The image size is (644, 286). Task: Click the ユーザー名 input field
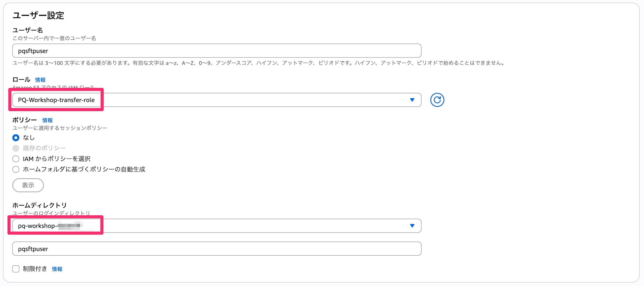click(x=217, y=51)
